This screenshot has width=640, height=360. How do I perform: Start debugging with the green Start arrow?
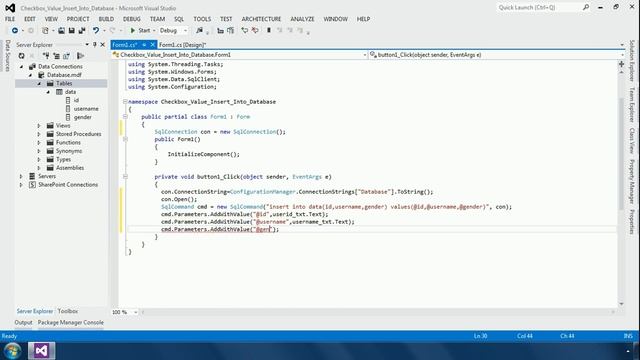pyautogui.click(x=133, y=31)
